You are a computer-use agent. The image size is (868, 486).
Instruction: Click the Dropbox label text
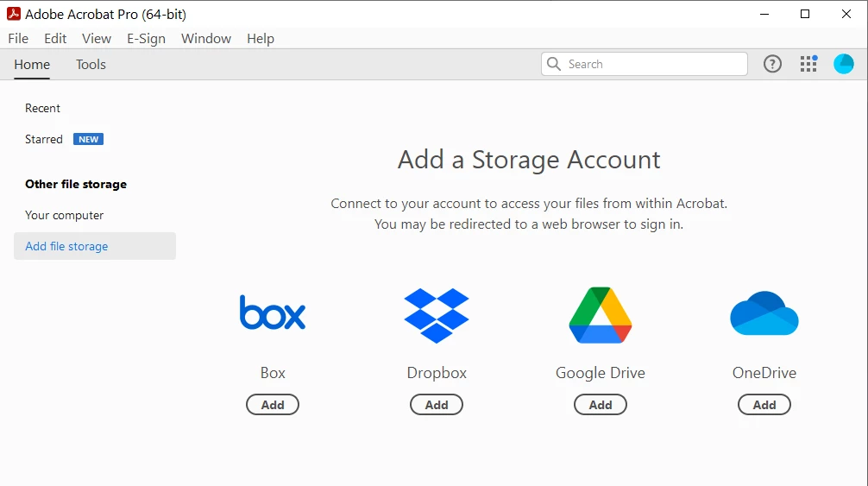(x=437, y=373)
